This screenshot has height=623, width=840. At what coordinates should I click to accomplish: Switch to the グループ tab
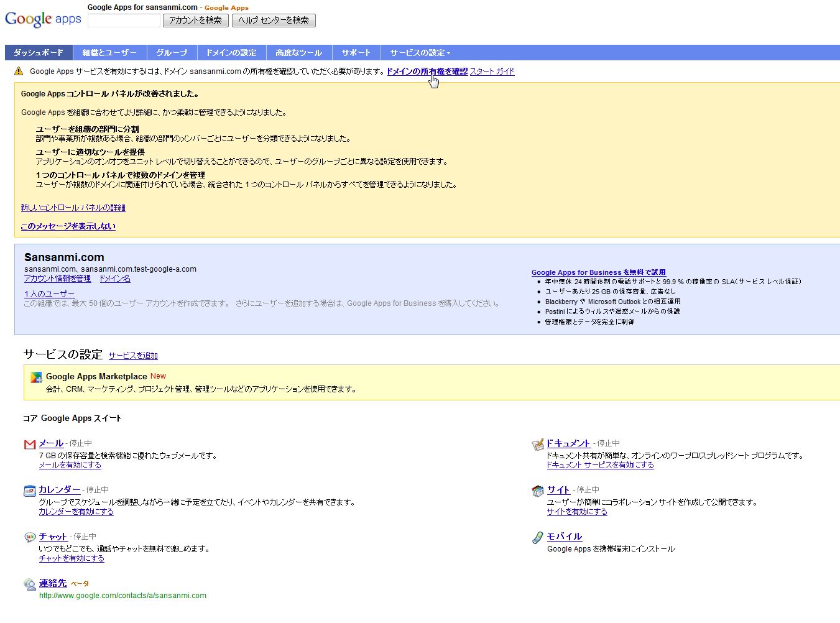[172, 52]
